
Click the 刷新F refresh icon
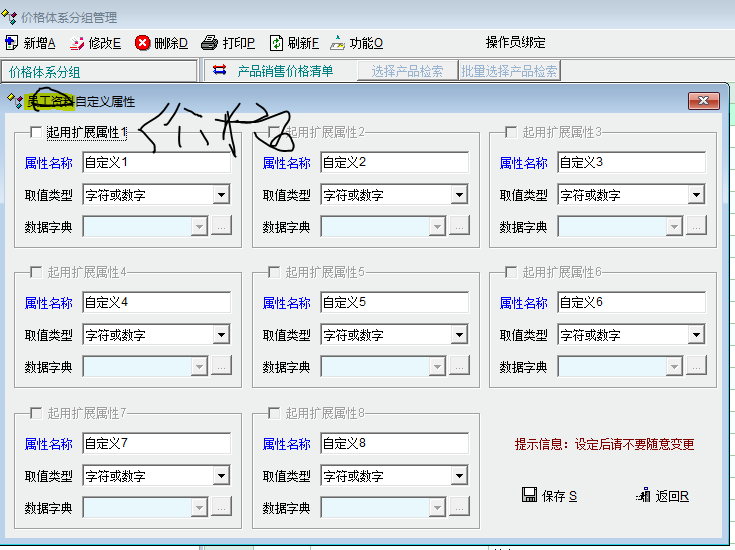pos(276,43)
